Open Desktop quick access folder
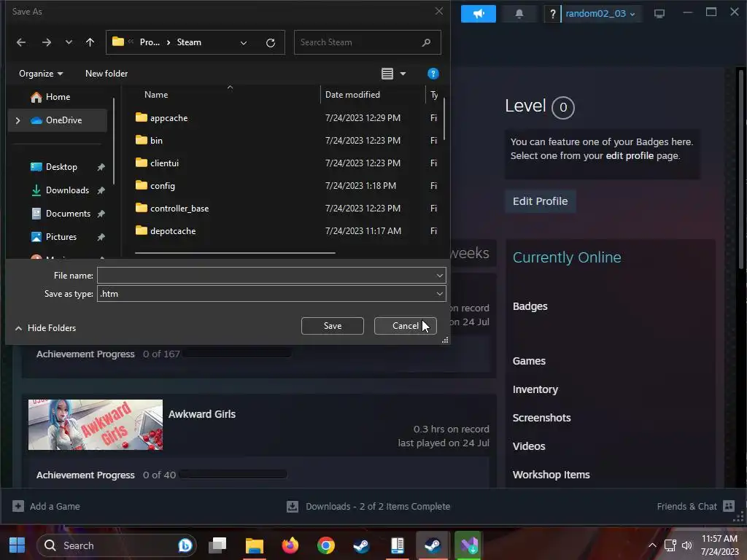 point(61,167)
